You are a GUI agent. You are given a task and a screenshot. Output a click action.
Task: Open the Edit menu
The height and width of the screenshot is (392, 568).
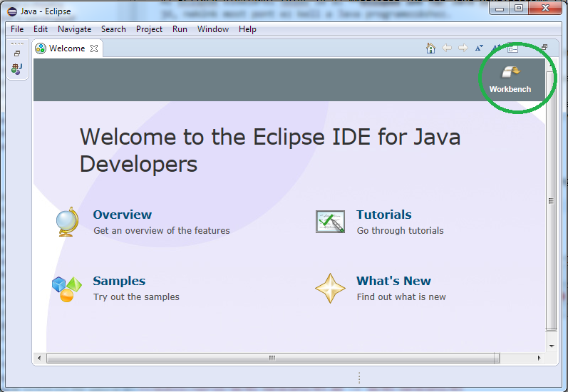coord(41,29)
